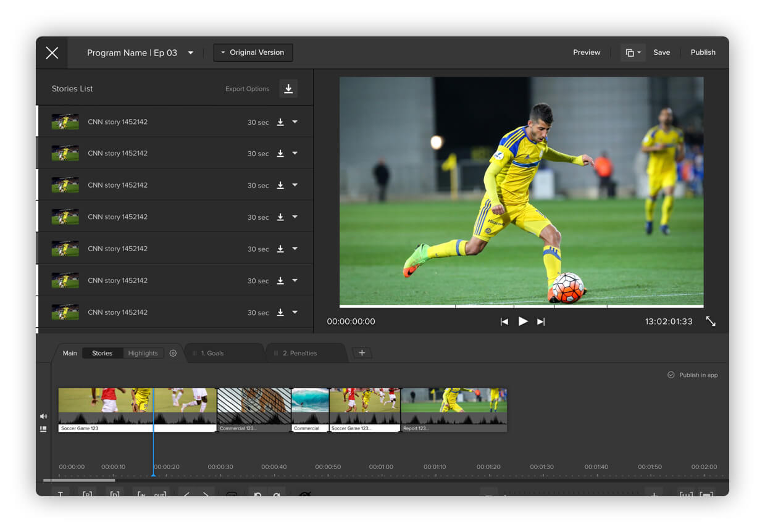Image resolution: width=765 pixels, height=532 pixels.
Task: Open the Original Version dropdown
Action: coord(253,53)
